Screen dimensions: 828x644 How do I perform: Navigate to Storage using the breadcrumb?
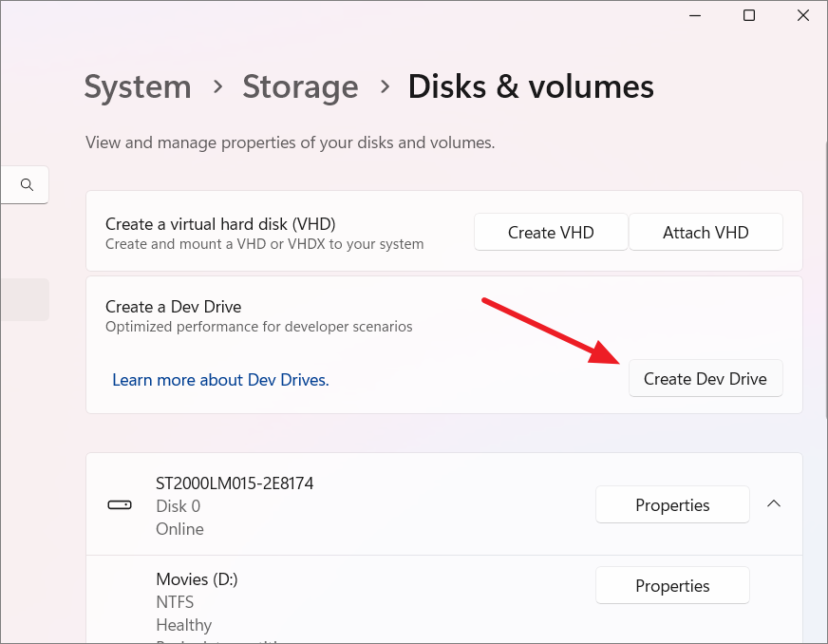tap(300, 86)
